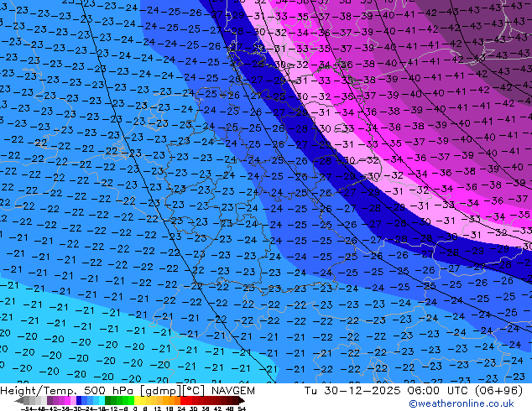Select the dark blue -30 legend swatch
The width and height of the screenshot is (532, 411).
79,401
